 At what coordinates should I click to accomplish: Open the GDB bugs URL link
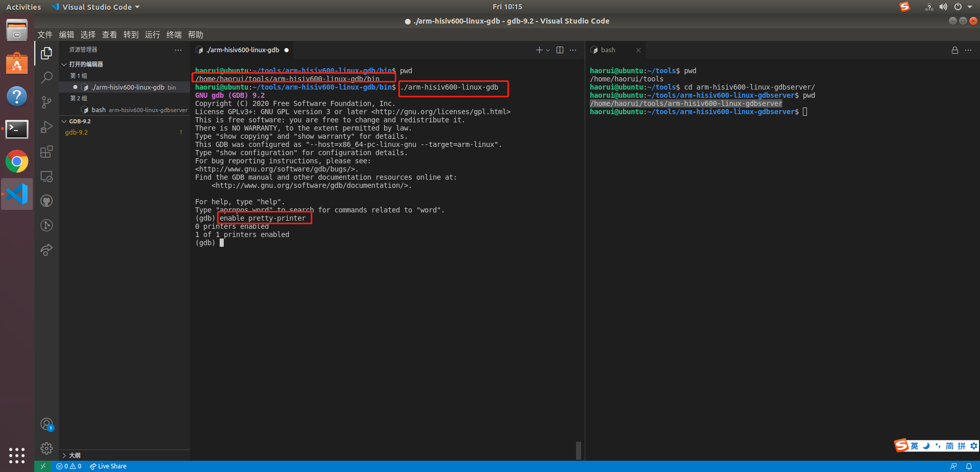coord(275,169)
